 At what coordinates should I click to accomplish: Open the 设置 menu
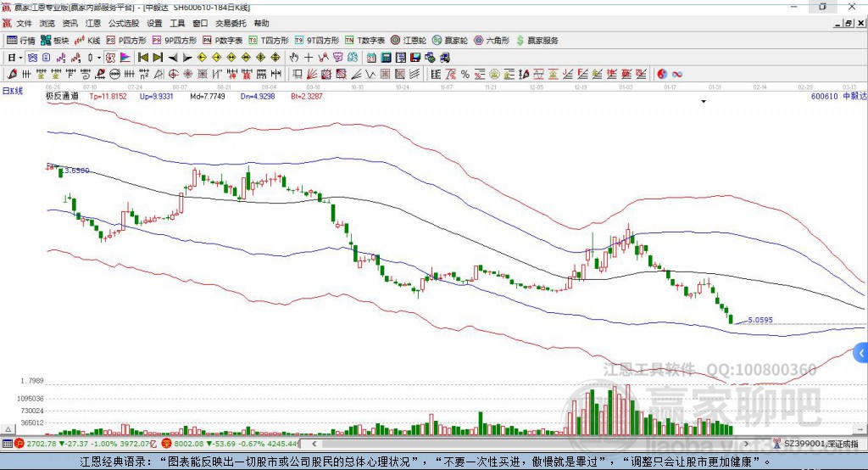(x=154, y=23)
